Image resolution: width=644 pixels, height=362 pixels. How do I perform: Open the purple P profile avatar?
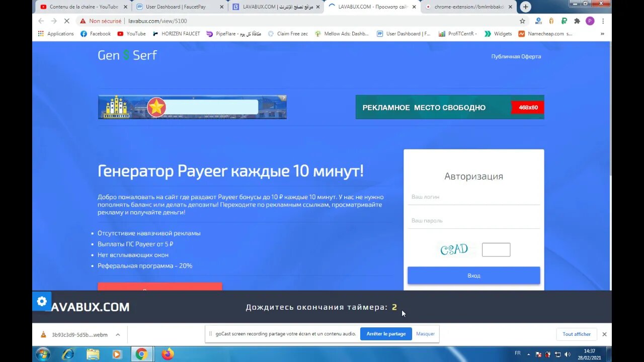tap(590, 21)
